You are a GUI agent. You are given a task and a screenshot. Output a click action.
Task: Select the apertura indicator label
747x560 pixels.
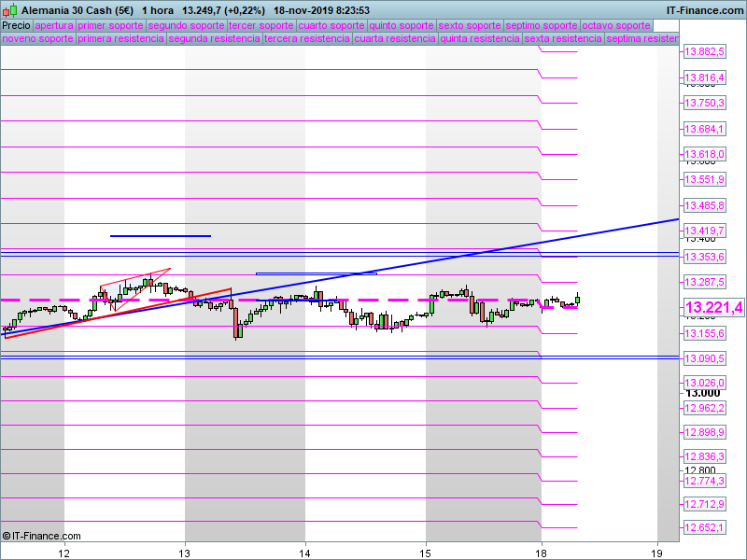point(53,25)
